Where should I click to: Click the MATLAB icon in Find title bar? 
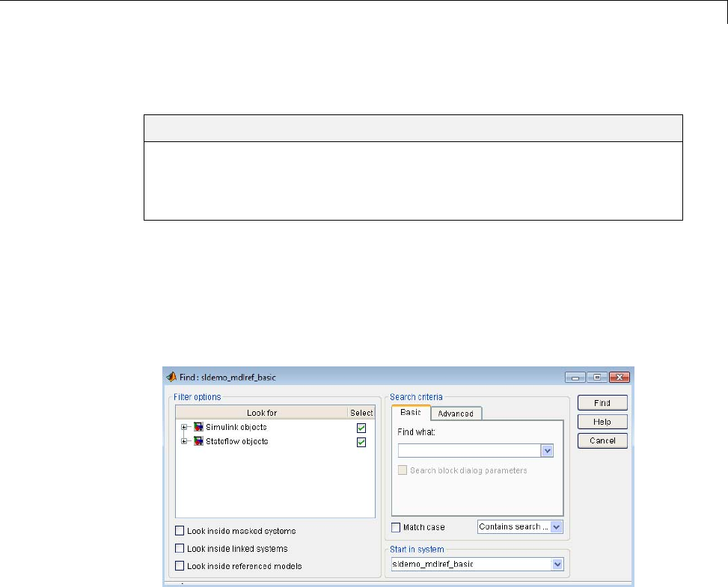pyautogui.click(x=171, y=377)
